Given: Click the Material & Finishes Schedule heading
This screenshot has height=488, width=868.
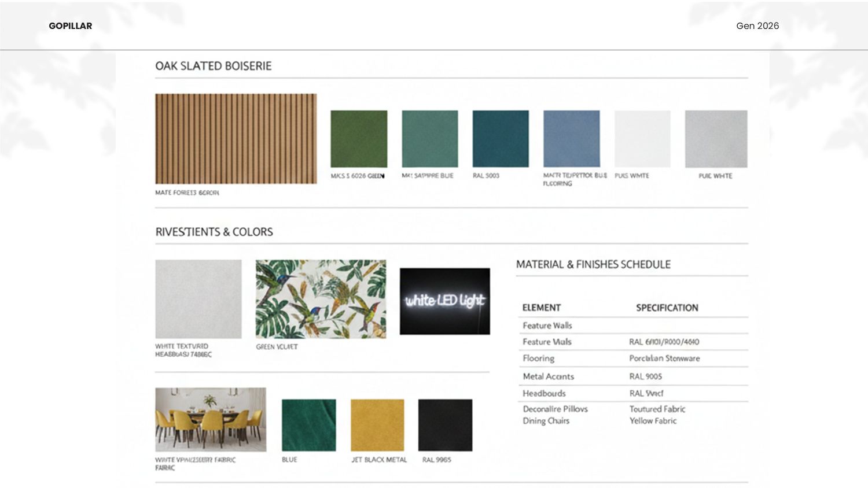Looking at the screenshot, I should click(593, 264).
